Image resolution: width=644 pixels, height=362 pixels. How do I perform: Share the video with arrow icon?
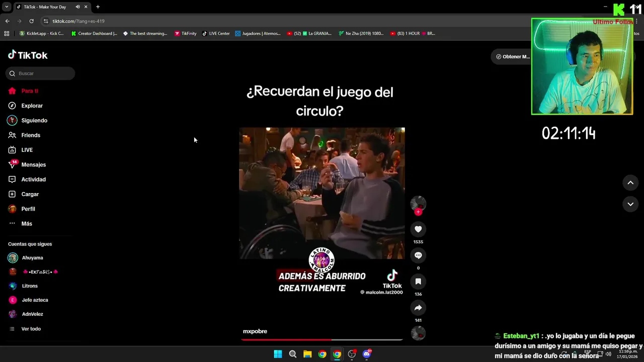pyautogui.click(x=418, y=308)
